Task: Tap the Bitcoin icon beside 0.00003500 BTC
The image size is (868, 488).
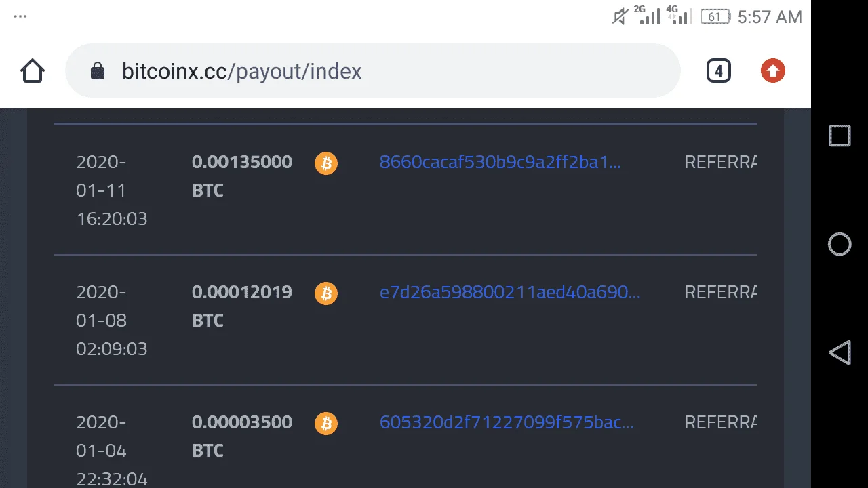Action: pos(326,424)
